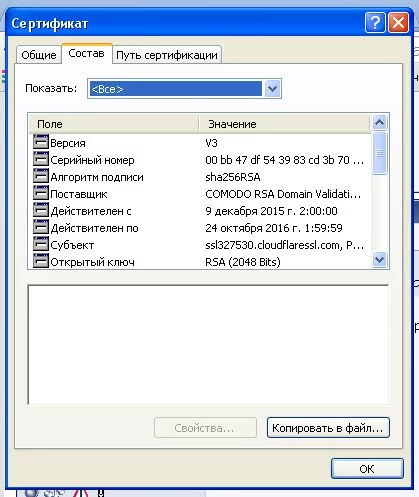Switch to the Общие tab
The width and height of the screenshot is (419, 497).
pyautogui.click(x=39, y=54)
